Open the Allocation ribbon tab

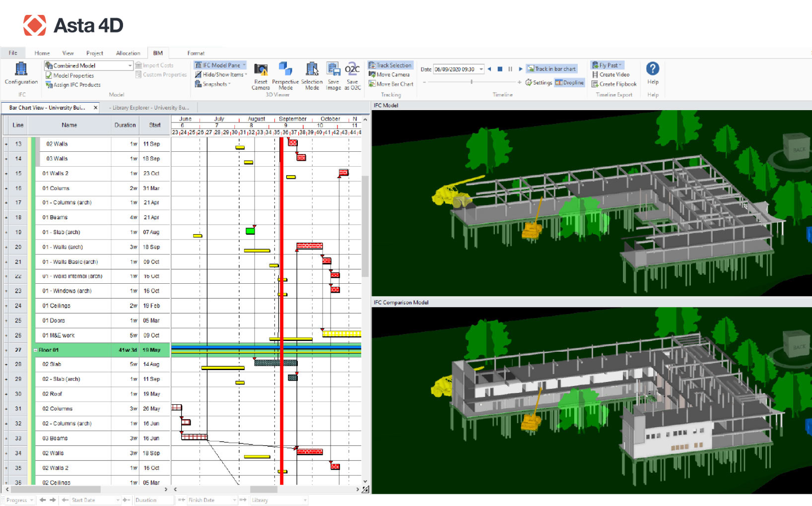128,53
